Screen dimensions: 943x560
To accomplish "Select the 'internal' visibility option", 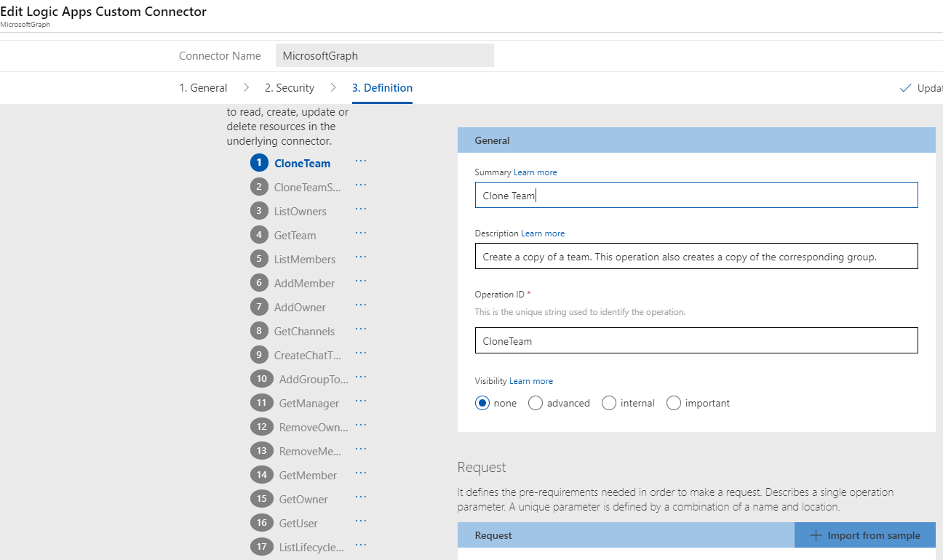I will tap(609, 403).
